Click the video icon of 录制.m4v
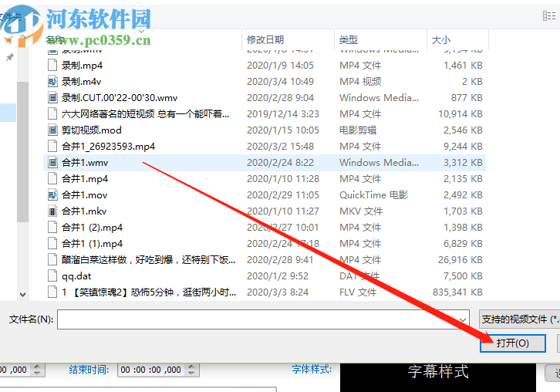 click(52, 82)
